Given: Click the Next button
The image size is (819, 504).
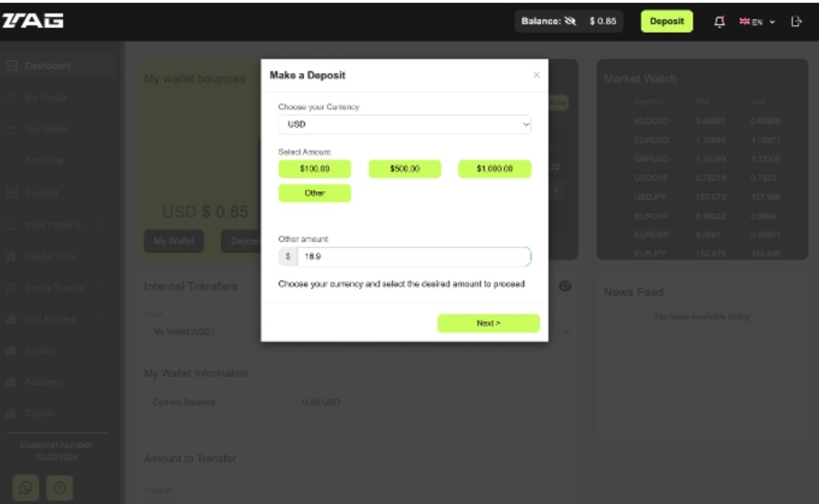Looking at the screenshot, I should [x=488, y=324].
